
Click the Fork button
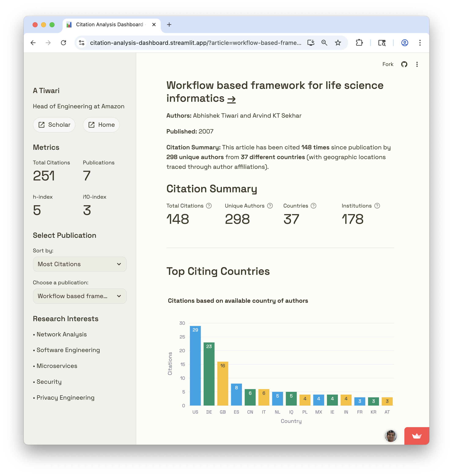point(388,64)
